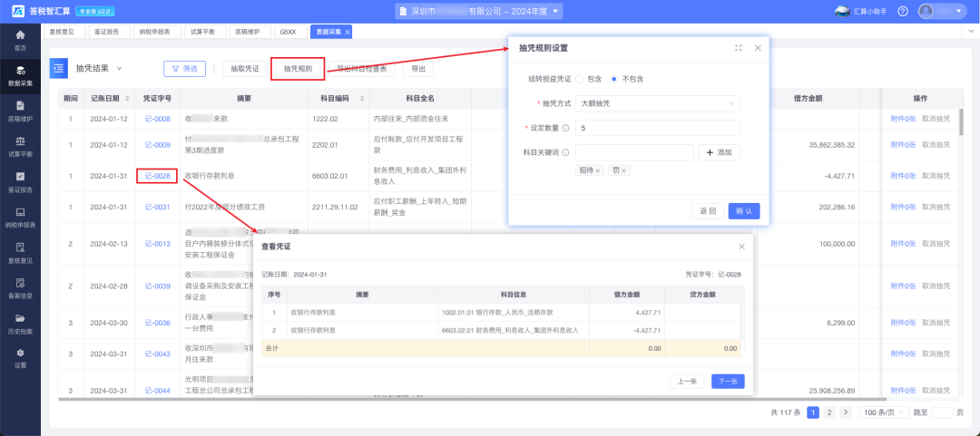Viewport: 980px width, 436px height.
Task: Sort by 记账日期 column arrows
Action: point(128,99)
